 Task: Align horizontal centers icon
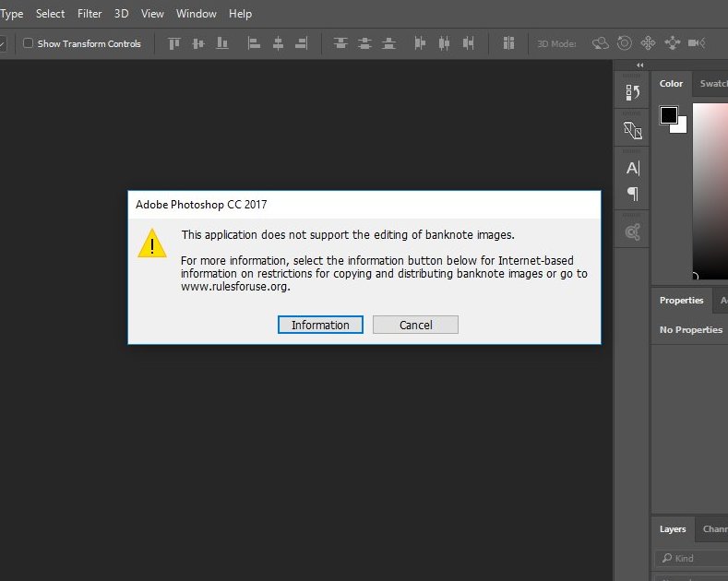point(278,43)
